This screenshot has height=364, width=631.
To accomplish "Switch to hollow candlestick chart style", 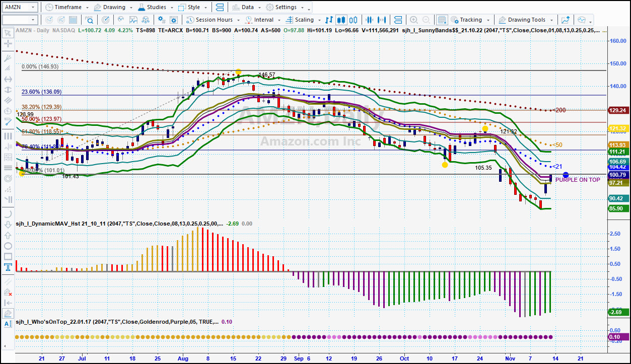I will (353, 20).
